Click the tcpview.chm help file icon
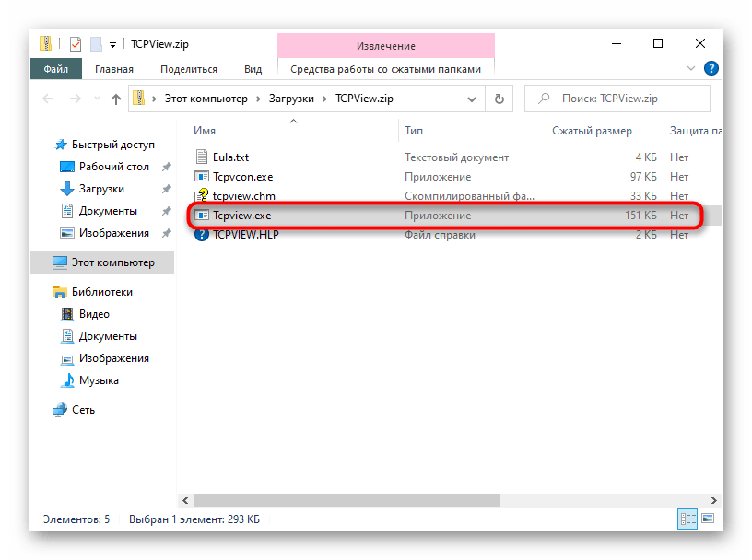 202,194
